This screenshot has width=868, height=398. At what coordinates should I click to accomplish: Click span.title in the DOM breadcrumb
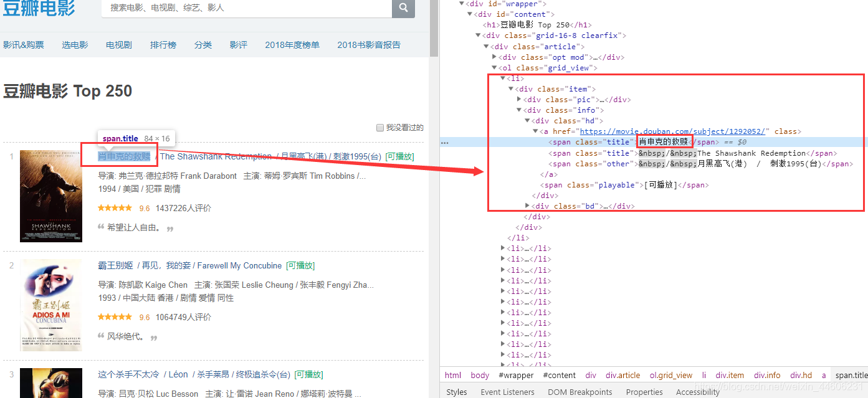click(x=850, y=375)
